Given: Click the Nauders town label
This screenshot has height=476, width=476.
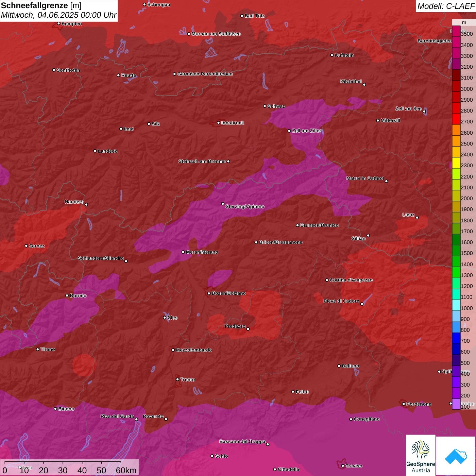Looking at the screenshot, I should click(x=74, y=202).
